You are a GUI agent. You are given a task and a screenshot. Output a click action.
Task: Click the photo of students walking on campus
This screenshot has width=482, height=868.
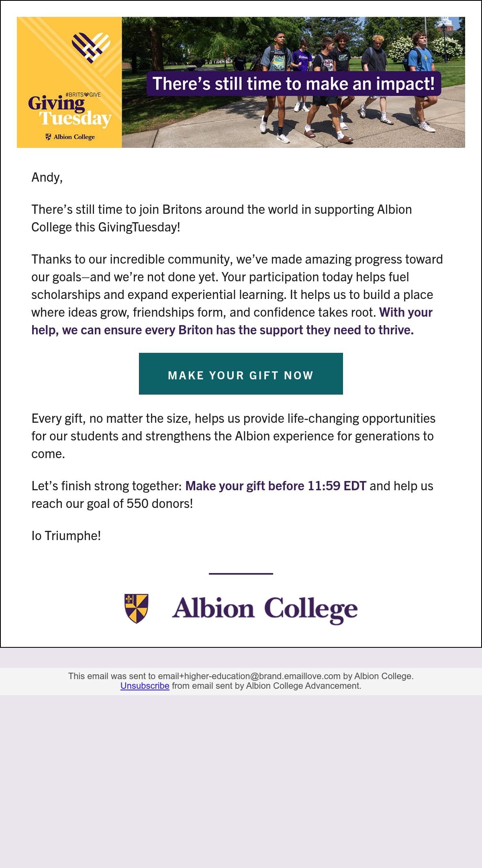[293, 82]
